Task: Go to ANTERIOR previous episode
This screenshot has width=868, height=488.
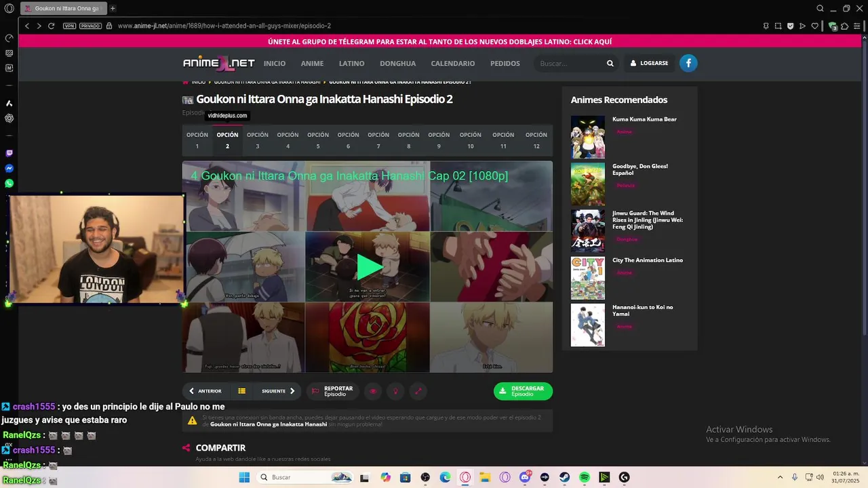Action: tap(205, 391)
